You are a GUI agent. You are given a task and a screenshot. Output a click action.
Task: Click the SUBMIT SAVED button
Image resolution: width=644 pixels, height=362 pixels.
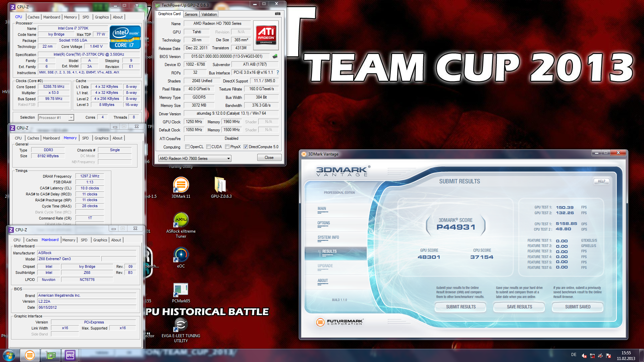[578, 307]
